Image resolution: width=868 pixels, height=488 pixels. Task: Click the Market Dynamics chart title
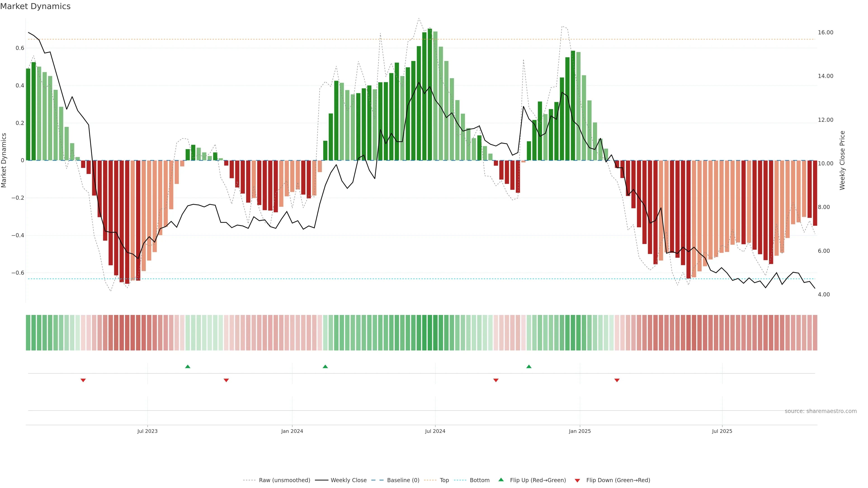35,6
